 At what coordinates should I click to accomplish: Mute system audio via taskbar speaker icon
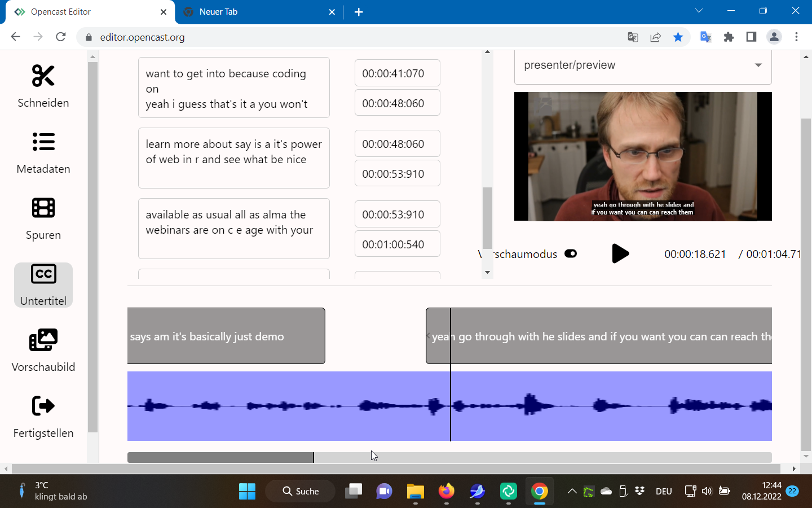pyautogui.click(x=707, y=491)
